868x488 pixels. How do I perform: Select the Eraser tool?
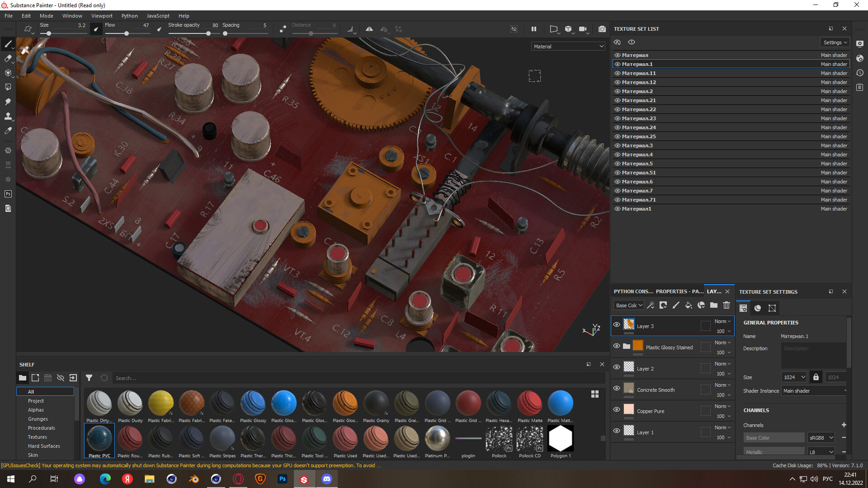point(8,58)
